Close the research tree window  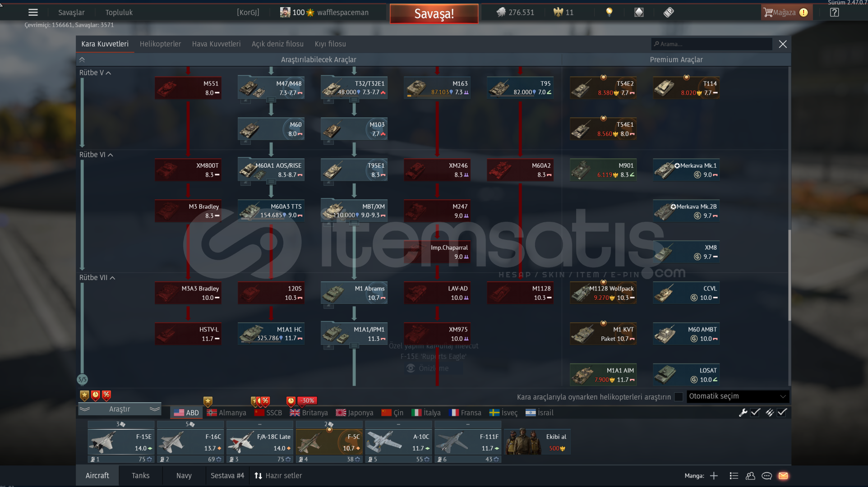tap(783, 44)
